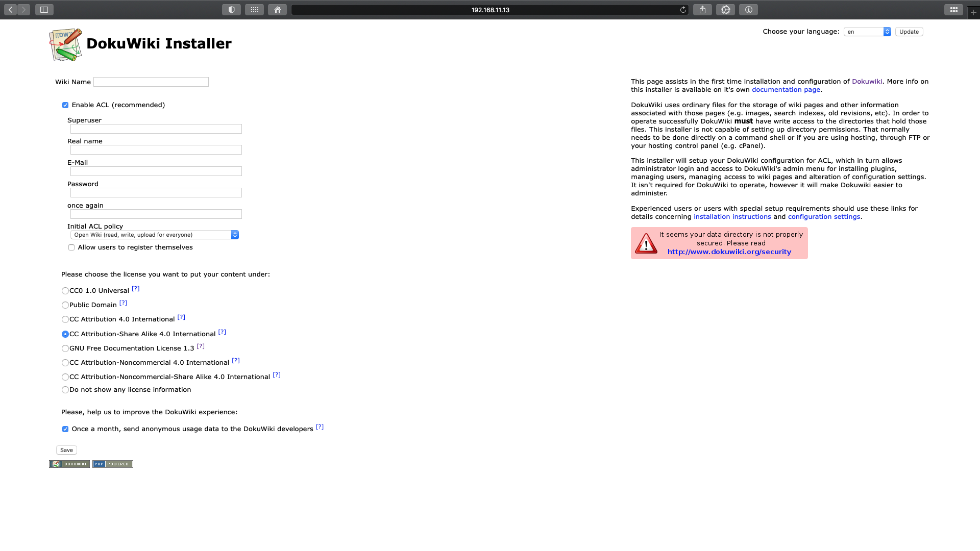Click the PHP Powered badge
Image resolution: width=980 pixels, height=551 pixels.
(x=113, y=464)
